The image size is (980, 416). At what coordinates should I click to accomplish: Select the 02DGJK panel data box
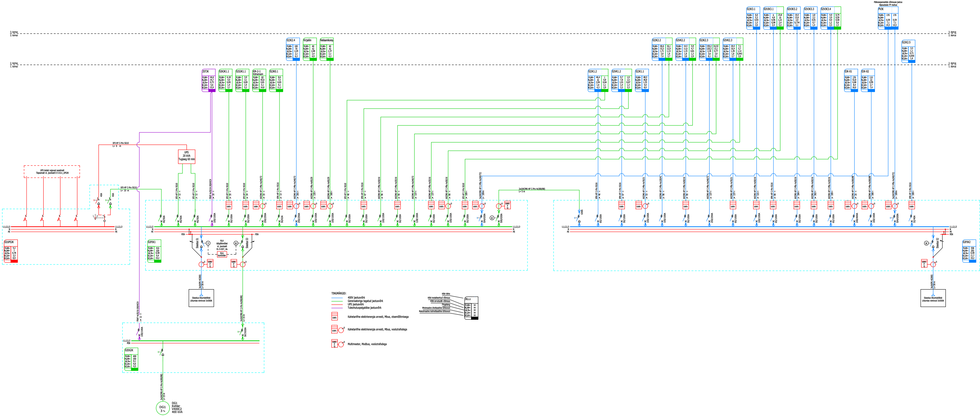pyautogui.click(x=131, y=359)
